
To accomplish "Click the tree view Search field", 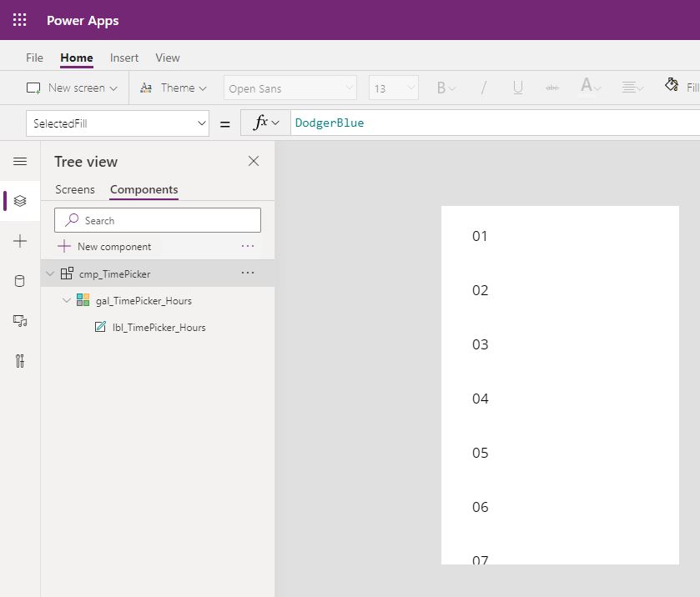I will [x=158, y=220].
